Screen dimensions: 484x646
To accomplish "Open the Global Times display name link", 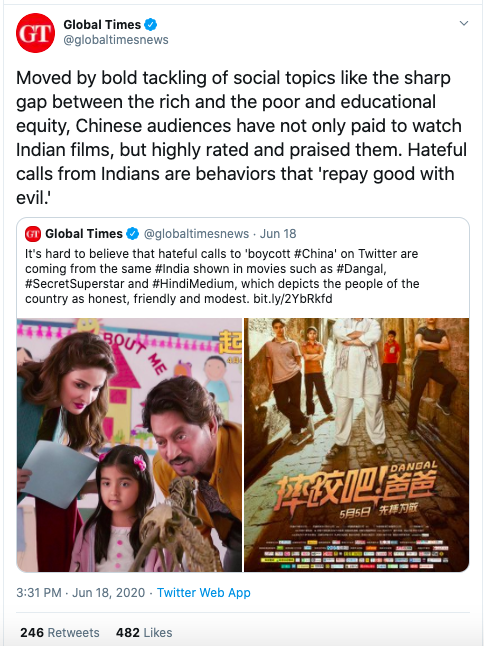I will coord(102,25).
